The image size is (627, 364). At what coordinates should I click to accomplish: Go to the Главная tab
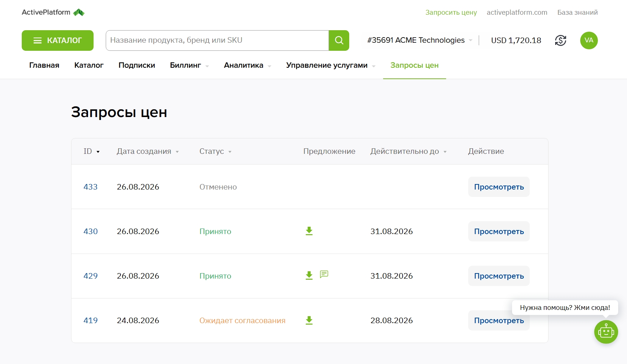coord(44,65)
